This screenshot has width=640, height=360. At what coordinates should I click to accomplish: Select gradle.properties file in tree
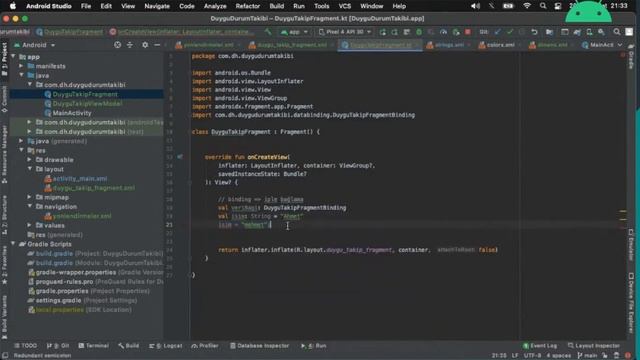coord(62,291)
